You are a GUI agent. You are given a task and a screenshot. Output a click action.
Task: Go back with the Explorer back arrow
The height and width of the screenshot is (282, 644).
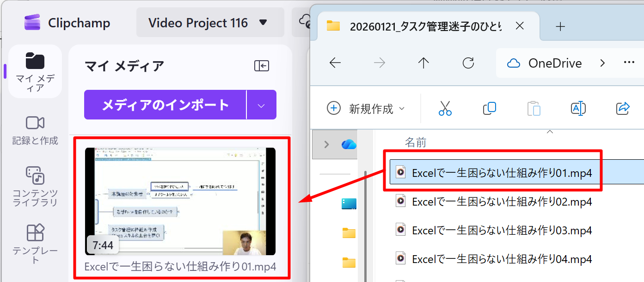pos(335,63)
